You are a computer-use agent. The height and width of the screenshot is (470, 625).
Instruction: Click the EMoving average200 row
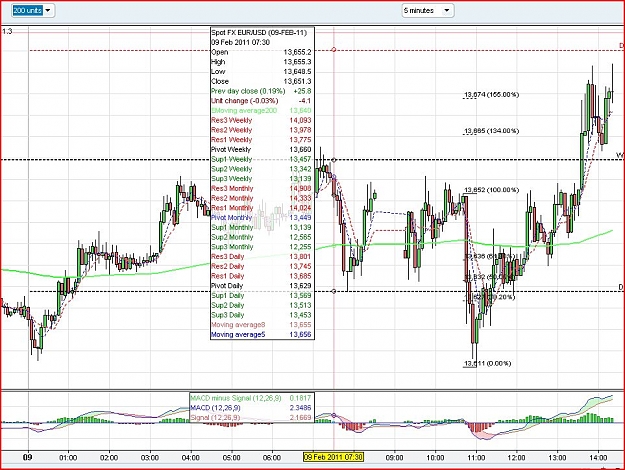click(261, 110)
